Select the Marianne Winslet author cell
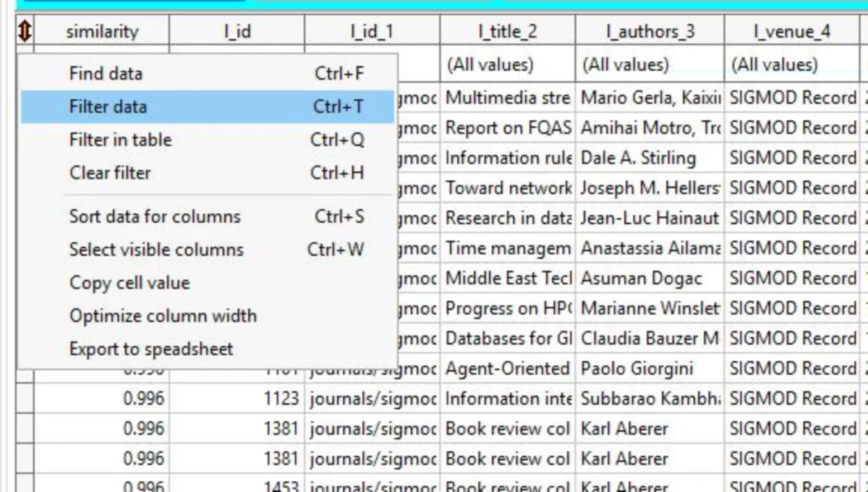The height and width of the screenshot is (492, 868). pos(650,308)
